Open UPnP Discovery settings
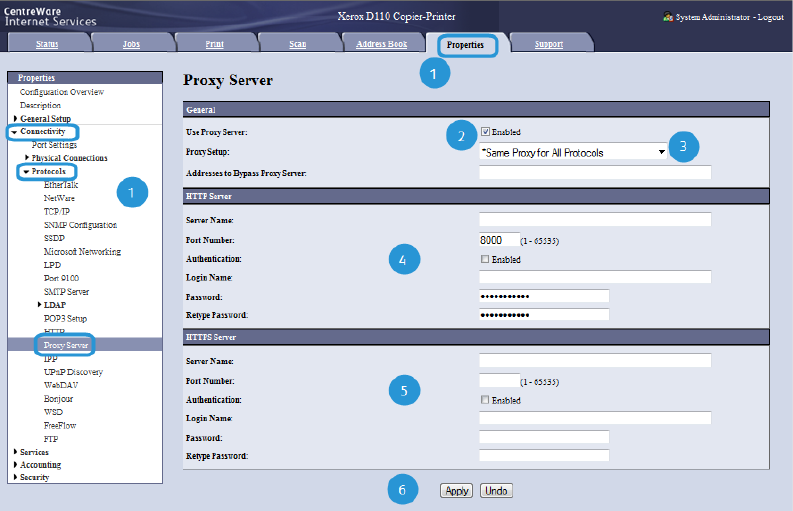 pyautogui.click(x=73, y=372)
